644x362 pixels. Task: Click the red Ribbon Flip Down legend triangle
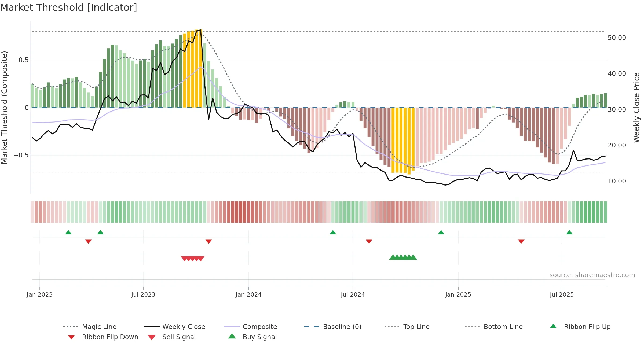point(71,337)
